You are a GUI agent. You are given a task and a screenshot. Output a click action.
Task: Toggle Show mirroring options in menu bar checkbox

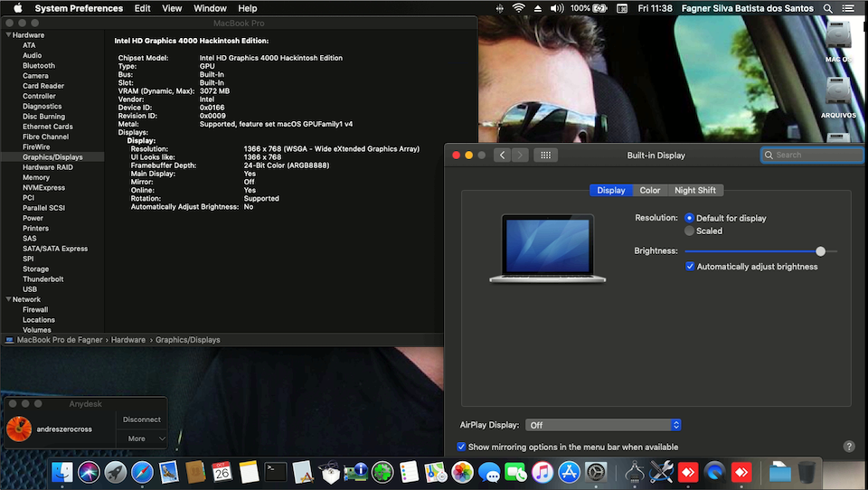[x=462, y=447]
